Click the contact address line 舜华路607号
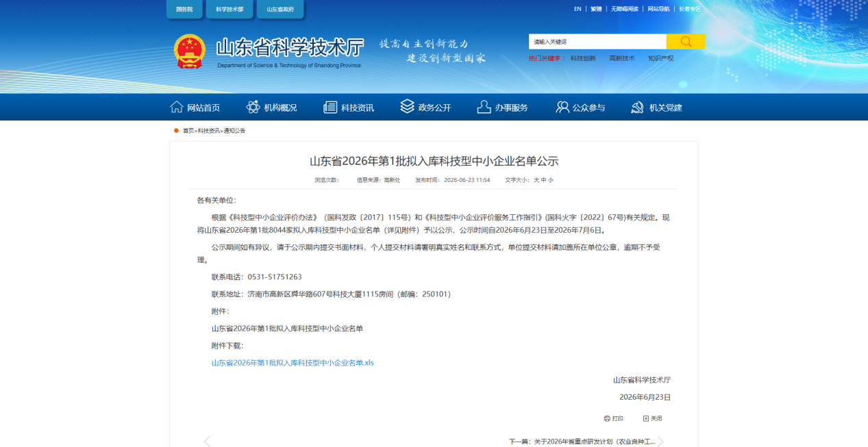 coord(331,294)
